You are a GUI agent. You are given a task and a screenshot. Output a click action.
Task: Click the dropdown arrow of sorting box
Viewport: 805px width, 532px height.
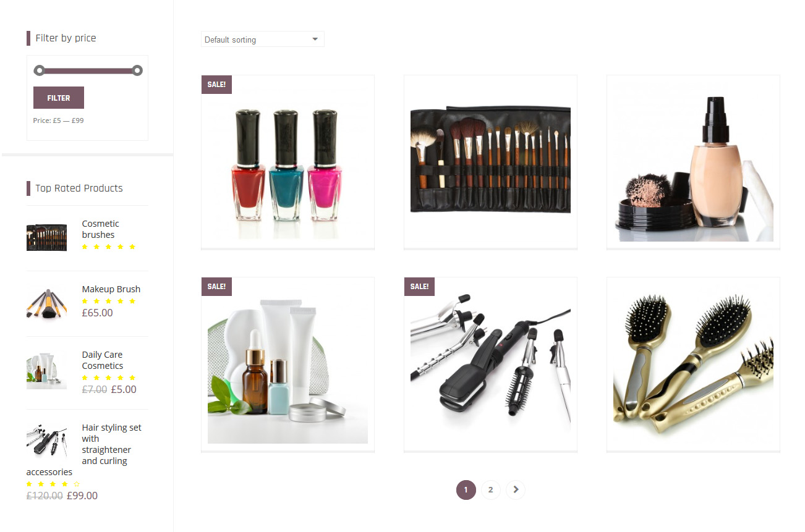[315, 40]
